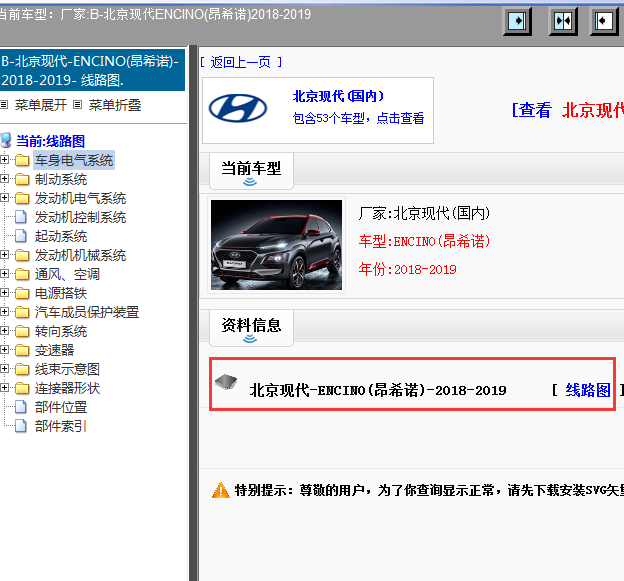The width and height of the screenshot is (624, 581).
Task: Select 制动系统 tree label
Action: [60, 179]
